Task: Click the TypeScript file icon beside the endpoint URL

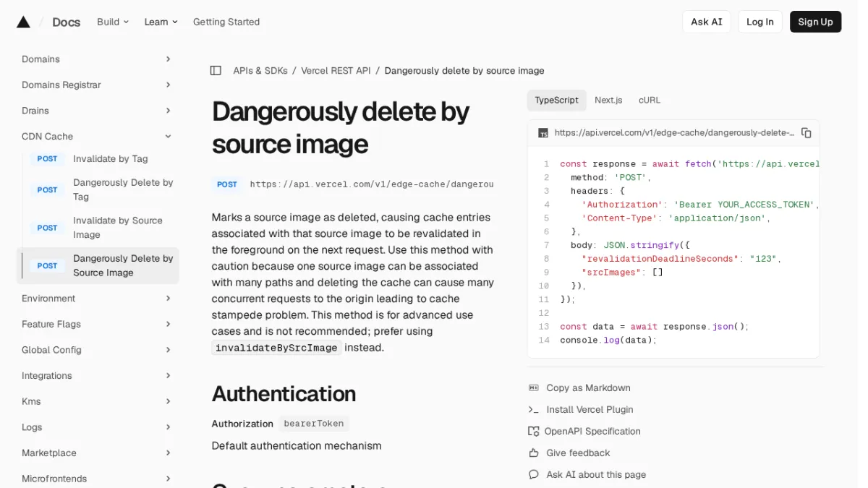Action: point(542,133)
